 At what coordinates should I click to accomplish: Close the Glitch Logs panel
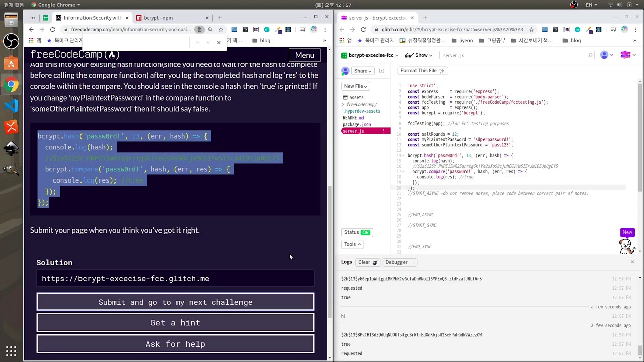point(632,262)
